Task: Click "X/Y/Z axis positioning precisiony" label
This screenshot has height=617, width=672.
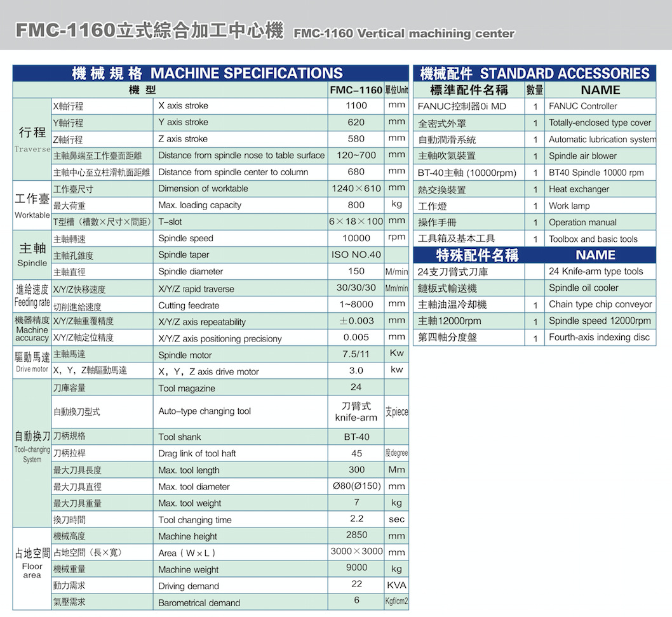Action: coord(220,339)
